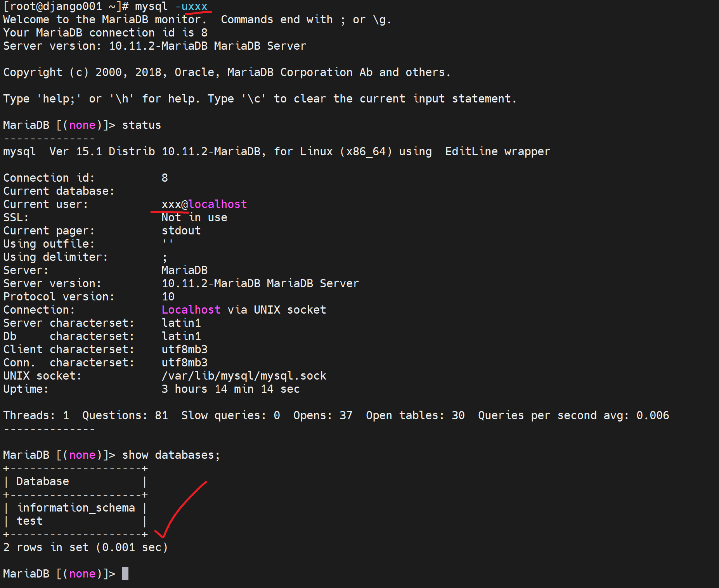Select the "test" database row in the table
This screenshot has height=588, width=719.
pyautogui.click(x=29, y=521)
